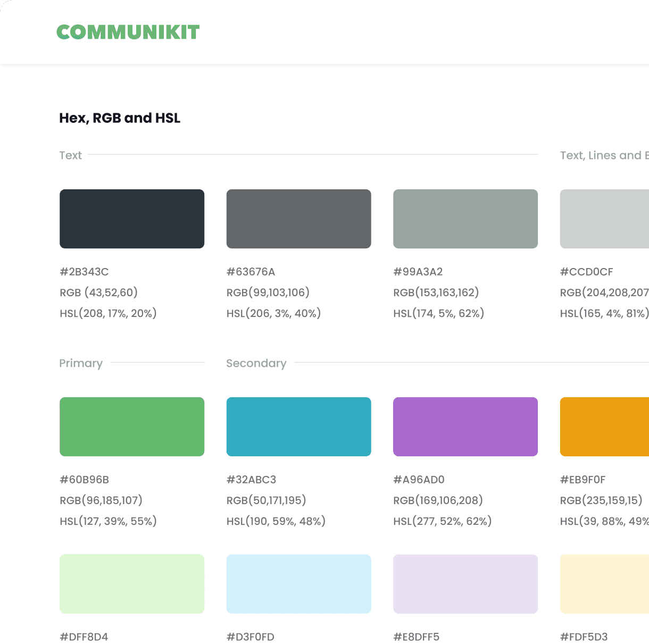Click the HSL(127, 39%, 55%) value

(x=108, y=521)
